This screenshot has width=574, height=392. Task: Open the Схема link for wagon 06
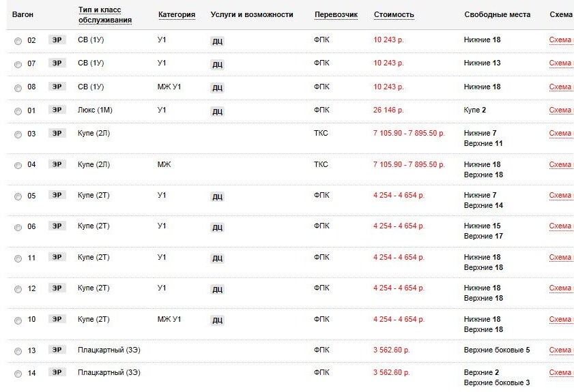point(560,226)
